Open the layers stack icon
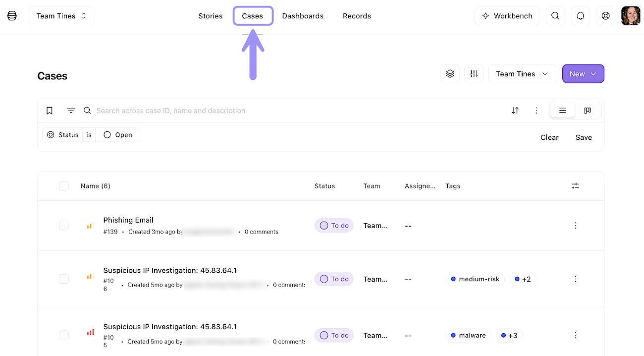The image size is (644, 356). click(450, 74)
